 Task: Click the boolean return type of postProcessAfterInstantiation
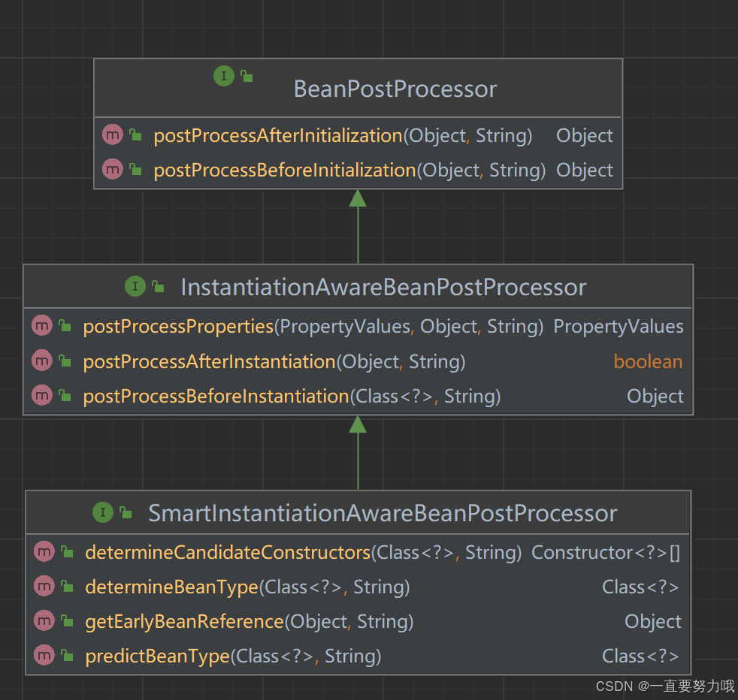648,361
